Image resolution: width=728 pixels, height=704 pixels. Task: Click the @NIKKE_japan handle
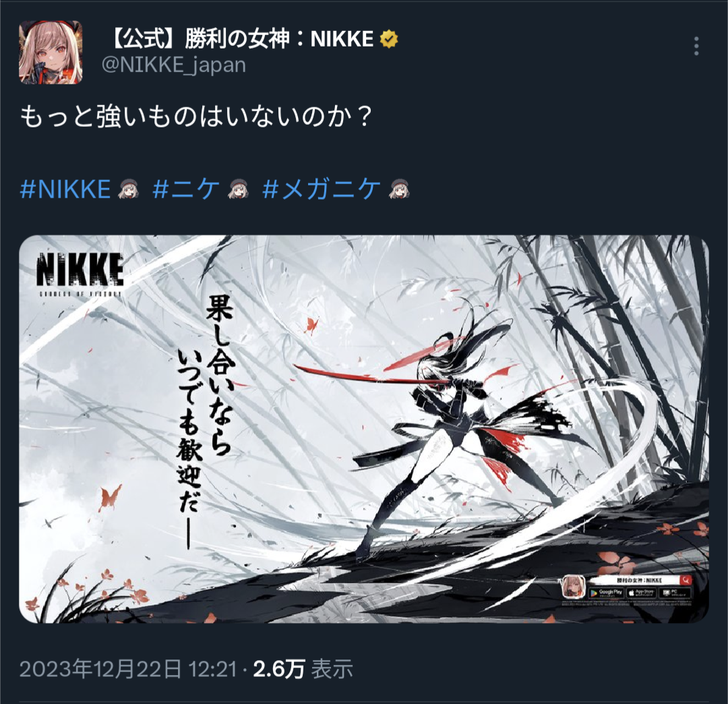pos(174,65)
